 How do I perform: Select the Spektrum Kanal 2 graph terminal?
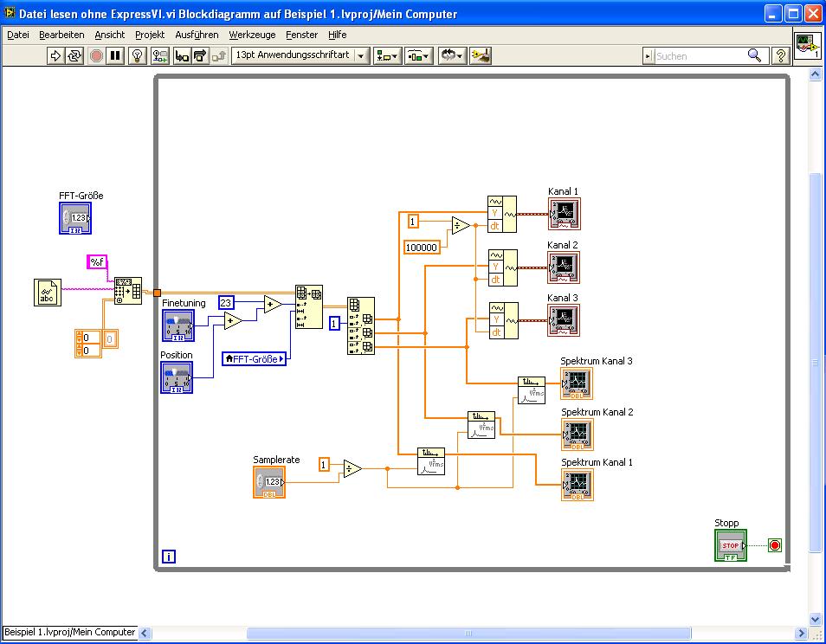[x=578, y=435]
